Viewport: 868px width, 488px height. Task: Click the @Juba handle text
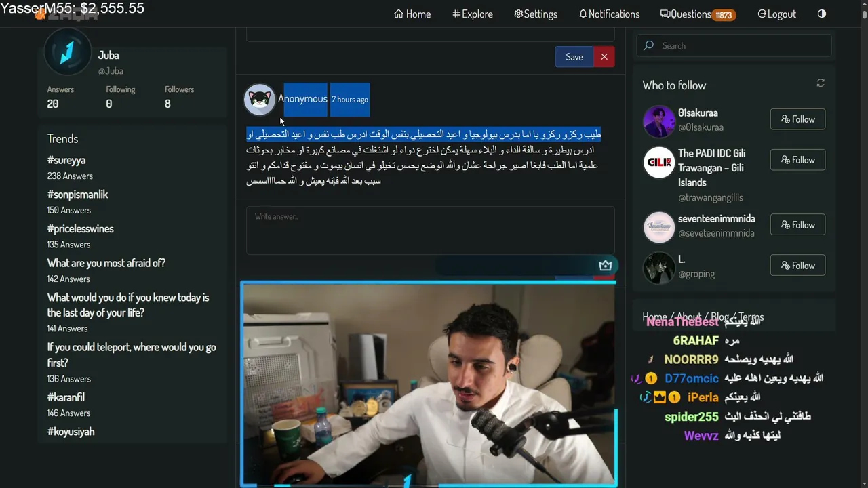coord(111,71)
